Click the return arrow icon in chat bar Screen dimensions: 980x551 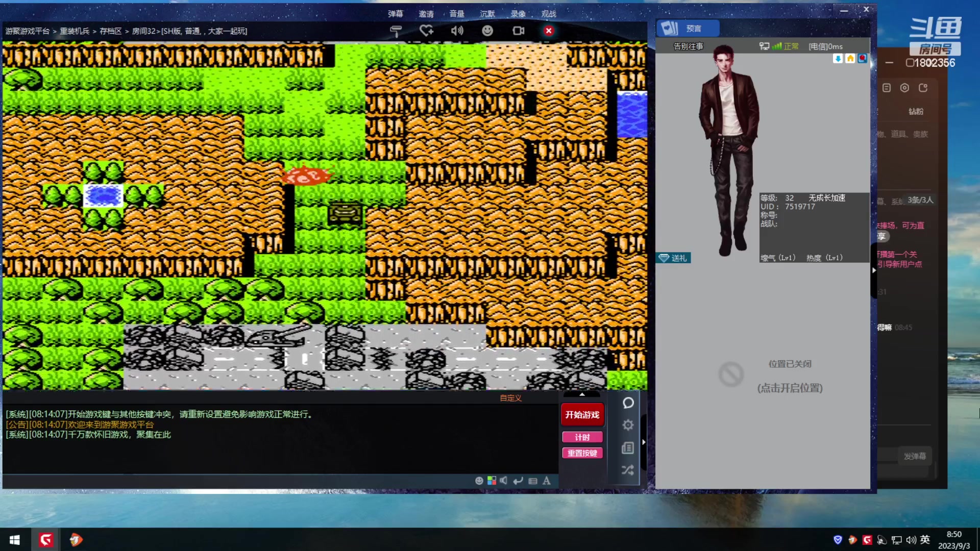click(518, 481)
